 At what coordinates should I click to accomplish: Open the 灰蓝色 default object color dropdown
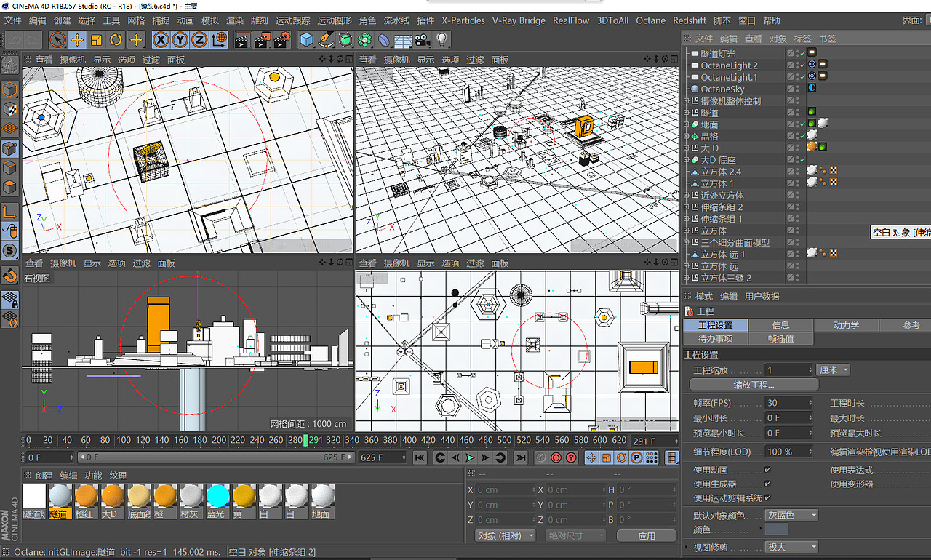[x=791, y=514]
